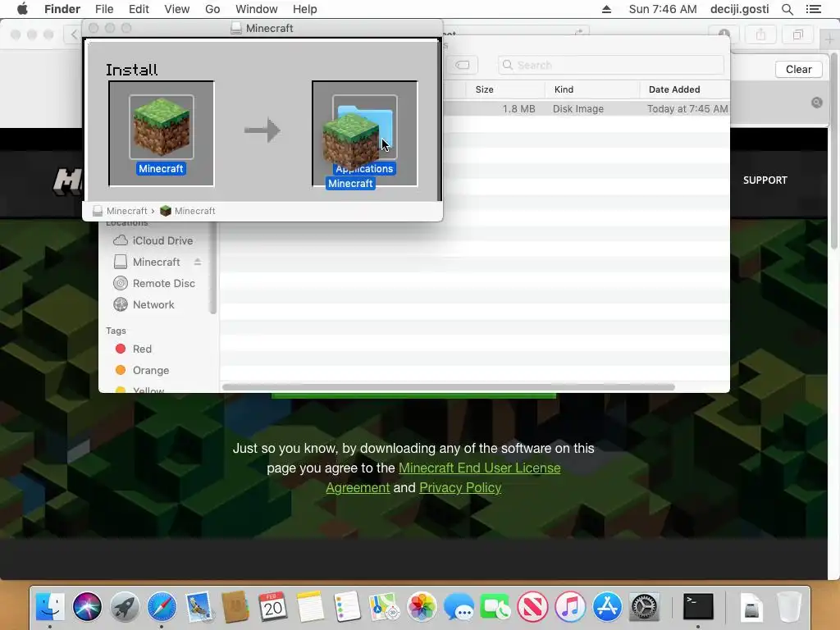This screenshot has width=840, height=630.
Task: Click the tags button in Finder toolbar
Action: (463, 65)
